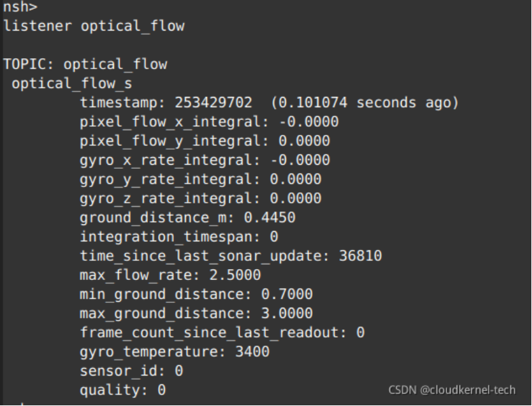Image resolution: width=532 pixels, height=406 pixels.
Task: Click the 'listener optical_flow' command text
Action: 94,26
